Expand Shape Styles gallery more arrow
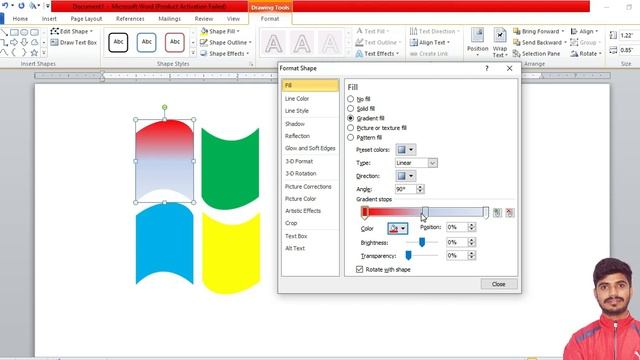The height and width of the screenshot is (360, 640). point(193,53)
